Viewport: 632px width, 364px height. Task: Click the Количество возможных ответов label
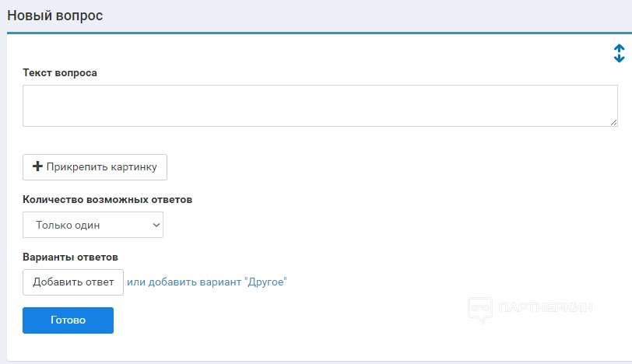coord(107,199)
